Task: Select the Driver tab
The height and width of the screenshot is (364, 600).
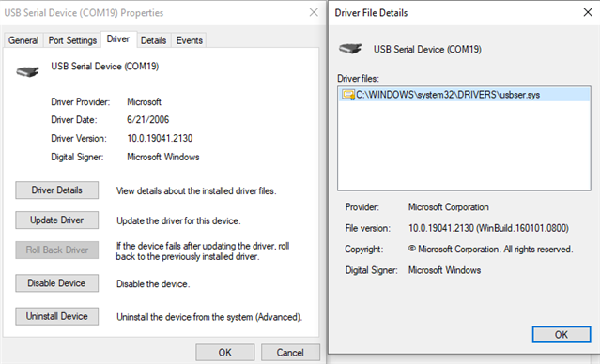Action: [x=118, y=39]
